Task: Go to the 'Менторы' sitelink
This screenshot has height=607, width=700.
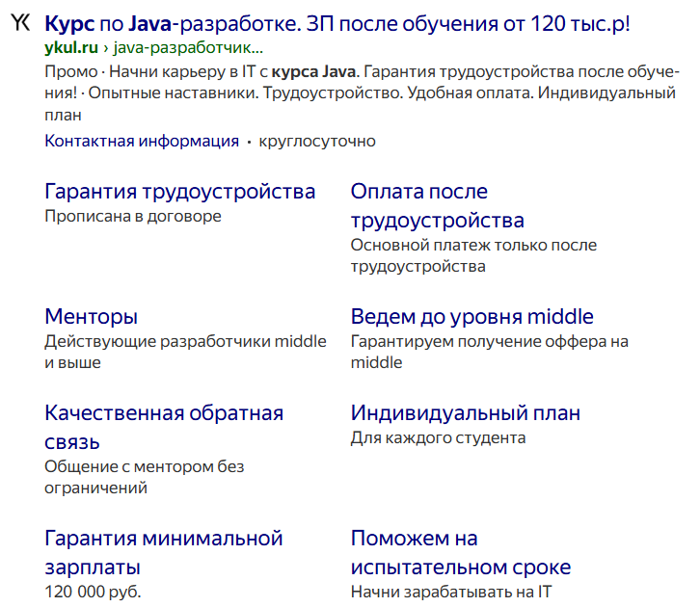Action: coord(92,316)
